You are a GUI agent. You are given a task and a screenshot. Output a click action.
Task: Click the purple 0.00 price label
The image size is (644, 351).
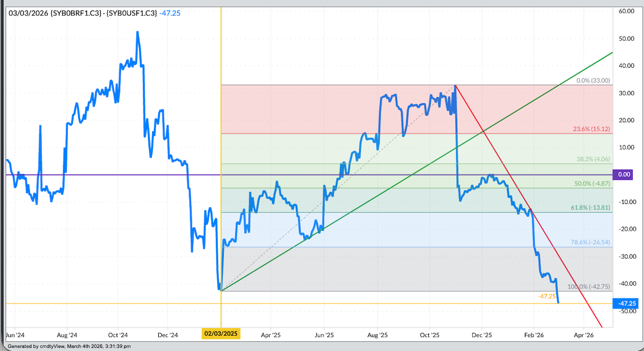pos(624,175)
